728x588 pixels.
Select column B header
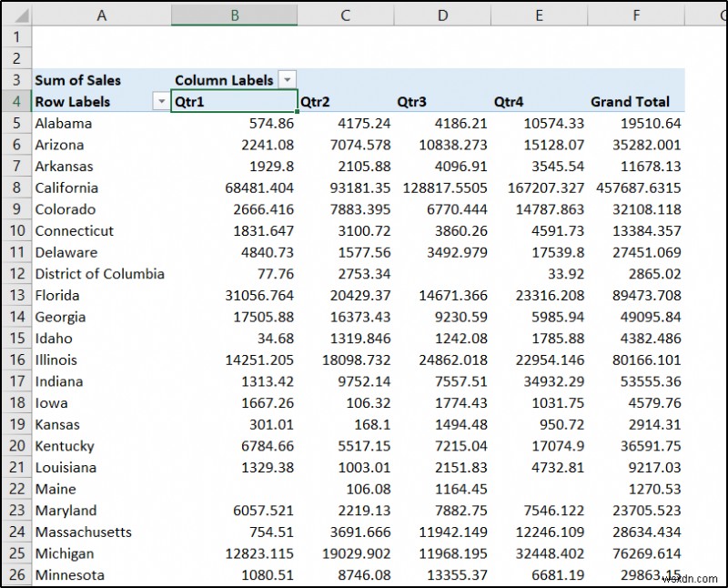[235, 15]
